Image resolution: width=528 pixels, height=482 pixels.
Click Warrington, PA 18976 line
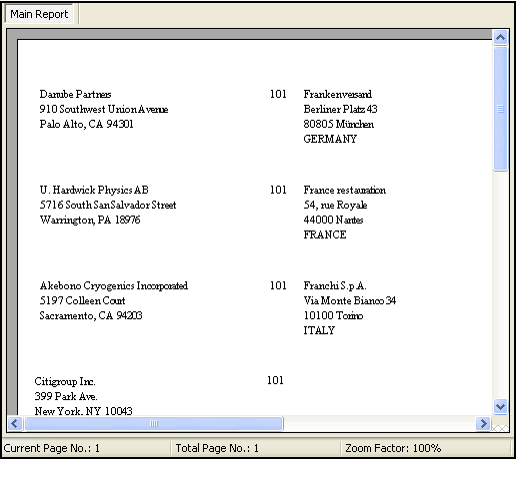pos(90,220)
